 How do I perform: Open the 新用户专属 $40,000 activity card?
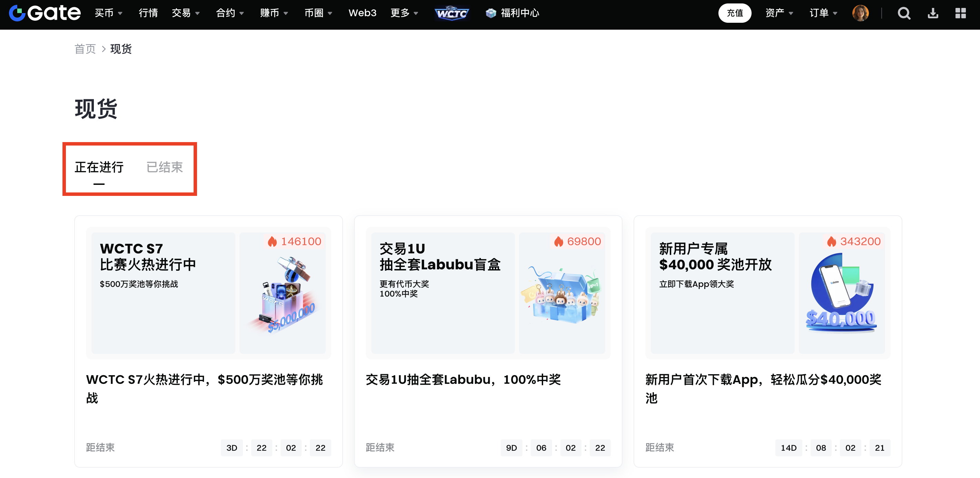767,293
